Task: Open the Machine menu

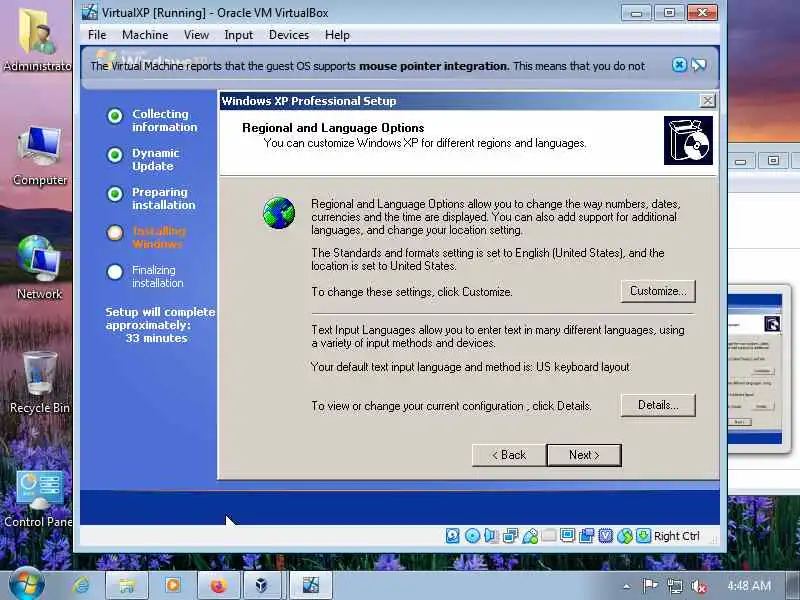Action: (145, 35)
